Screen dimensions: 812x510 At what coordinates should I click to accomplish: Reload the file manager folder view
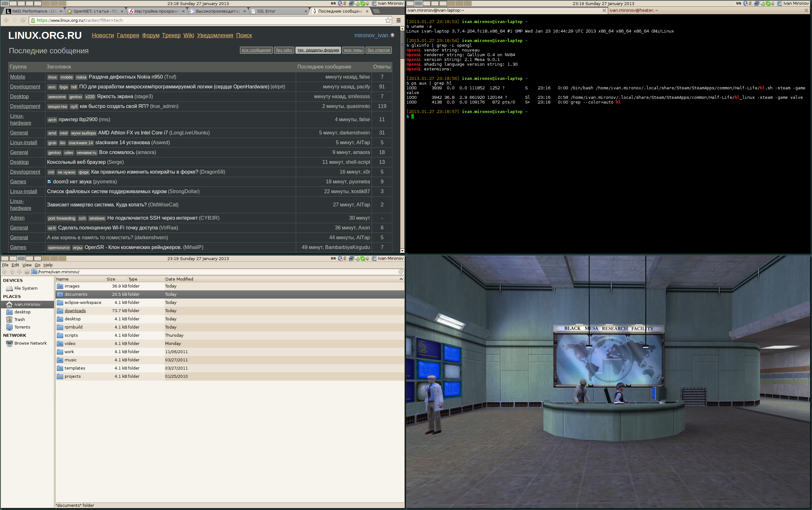tap(401, 272)
